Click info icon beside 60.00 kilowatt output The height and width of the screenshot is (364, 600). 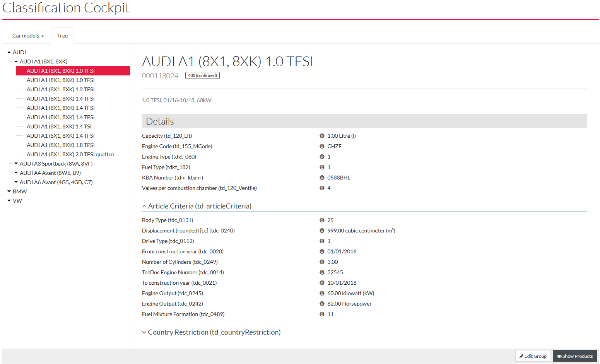[322, 293]
